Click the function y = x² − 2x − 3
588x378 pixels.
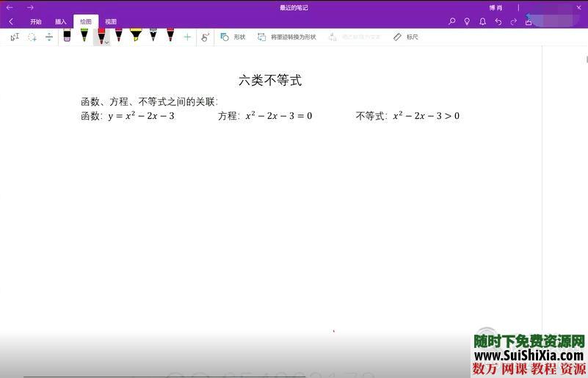142,116
